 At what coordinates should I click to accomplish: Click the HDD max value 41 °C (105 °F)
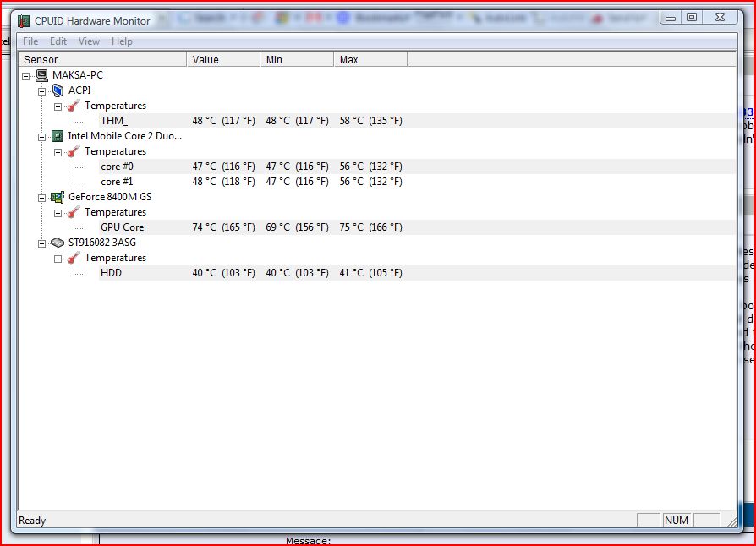[x=370, y=273]
